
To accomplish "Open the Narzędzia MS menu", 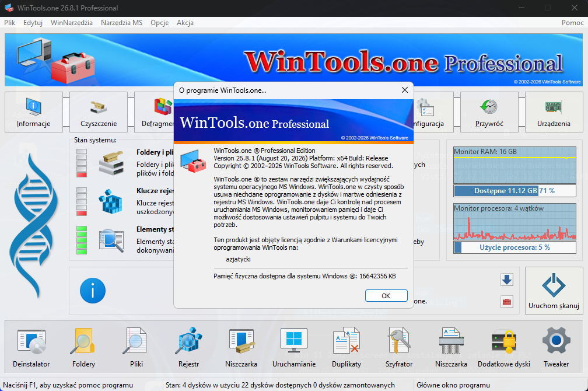I will (x=121, y=23).
